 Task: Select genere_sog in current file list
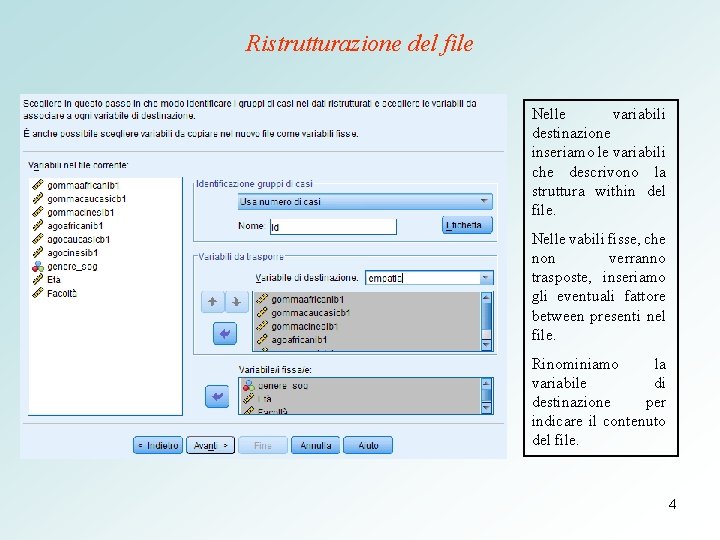pos(72,266)
